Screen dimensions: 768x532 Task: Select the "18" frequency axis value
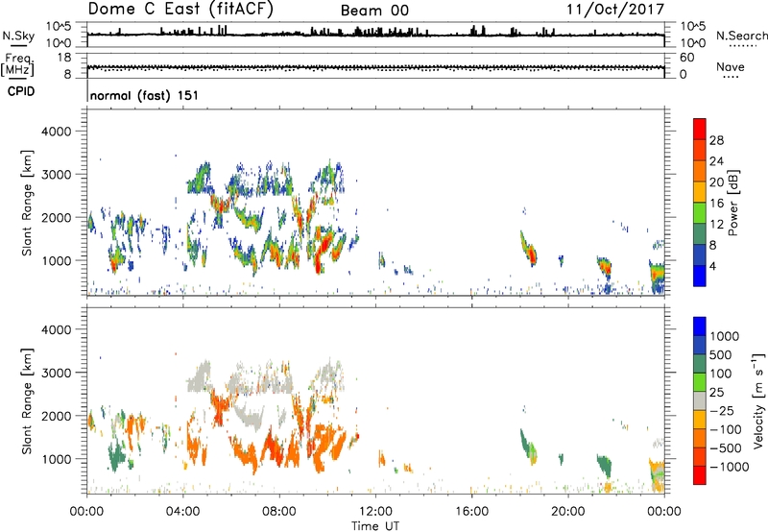click(64, 58)
